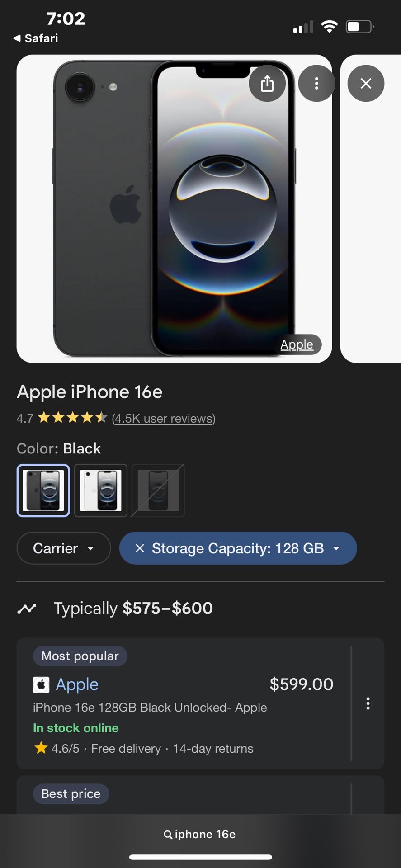Open the Apple store offer link
401x868 pixels.
tap(77, 685)
